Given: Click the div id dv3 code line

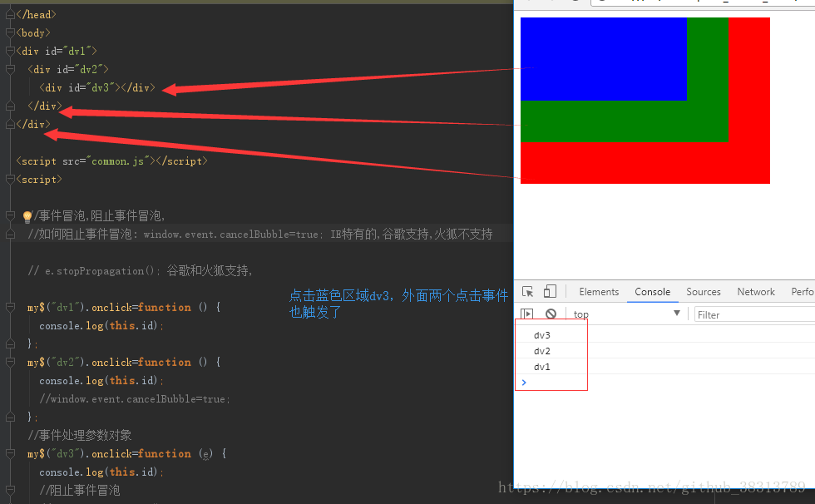Looking at the screenshot, I should coord(97,88).
